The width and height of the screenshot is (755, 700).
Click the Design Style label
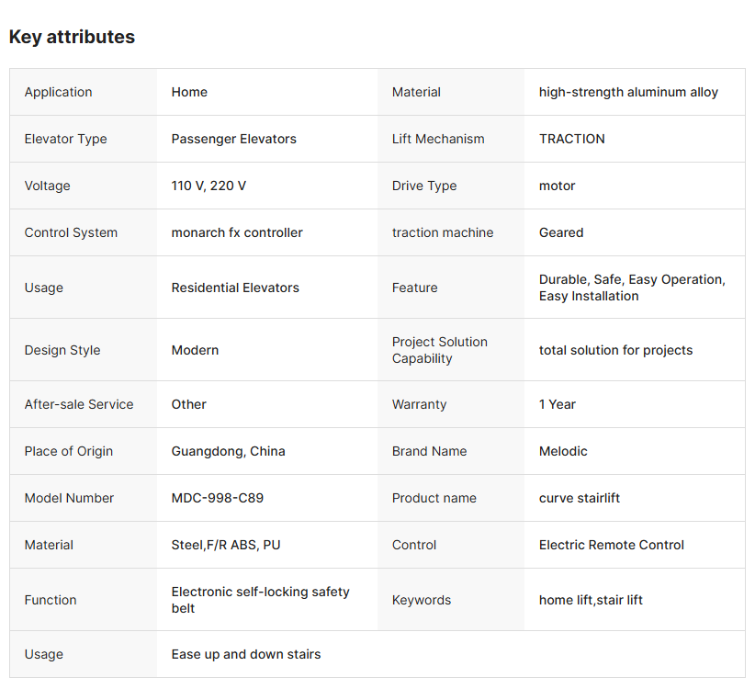pyautogui.click(x=62, y=350)
